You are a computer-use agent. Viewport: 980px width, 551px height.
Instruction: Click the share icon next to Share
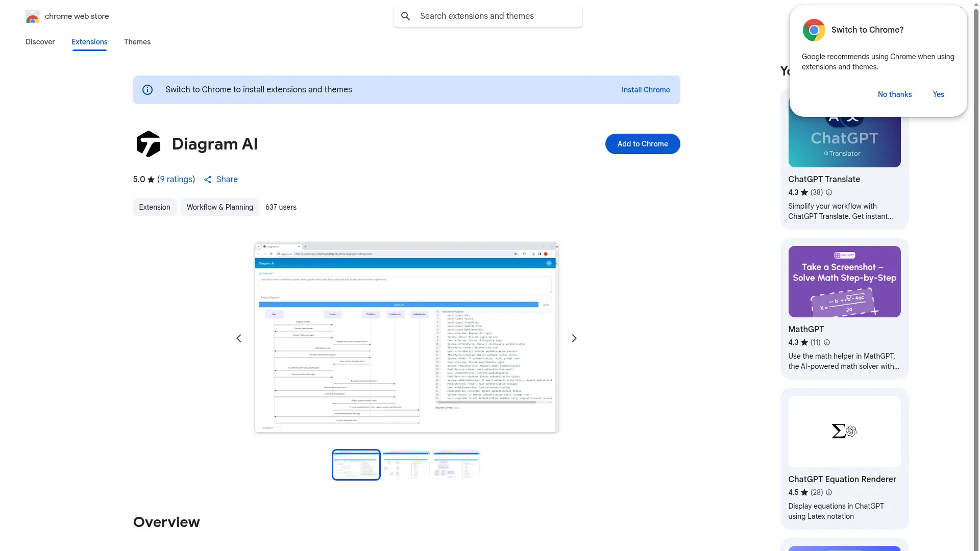coord(208,180)
